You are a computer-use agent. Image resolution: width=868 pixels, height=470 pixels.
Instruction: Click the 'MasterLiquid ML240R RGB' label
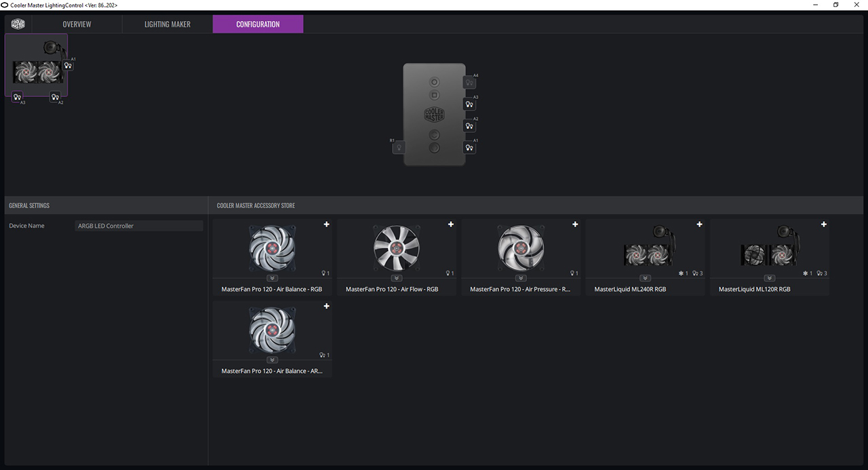click(630, 290)
